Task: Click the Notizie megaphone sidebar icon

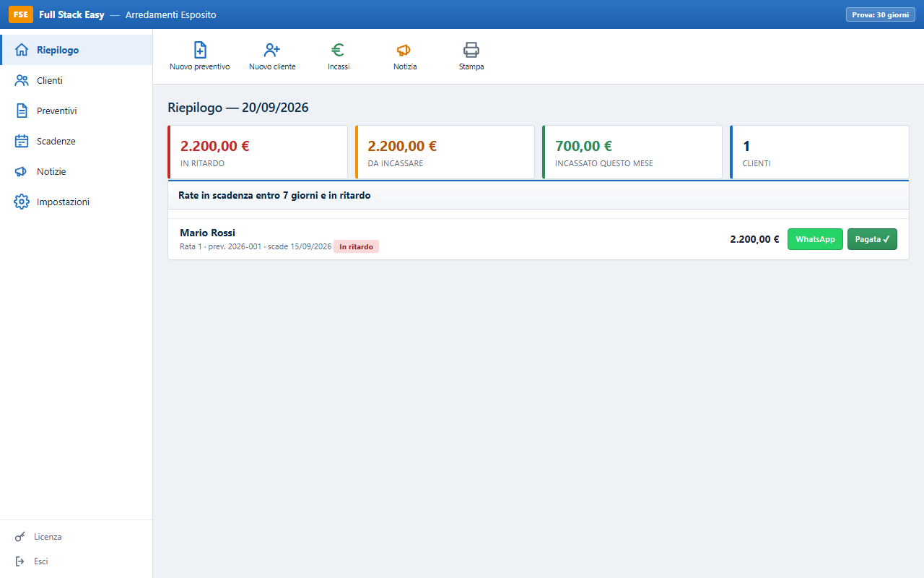Action: click(22, 171)
